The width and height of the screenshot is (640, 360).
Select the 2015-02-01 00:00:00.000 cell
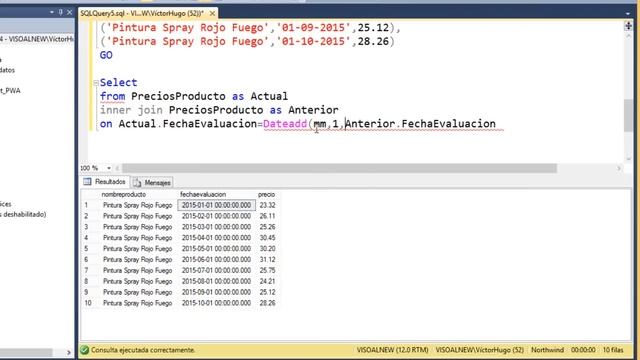click(x=216, y=216)
